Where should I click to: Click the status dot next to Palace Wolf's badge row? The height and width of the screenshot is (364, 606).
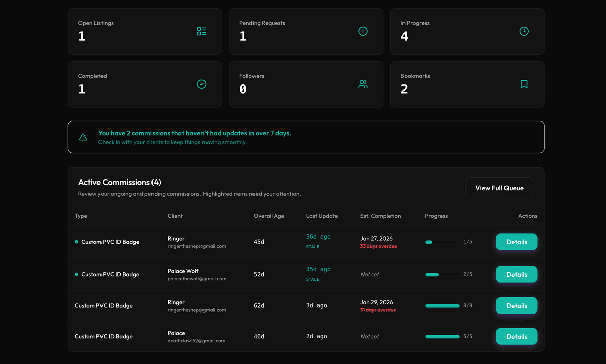[x=77, y=274]
